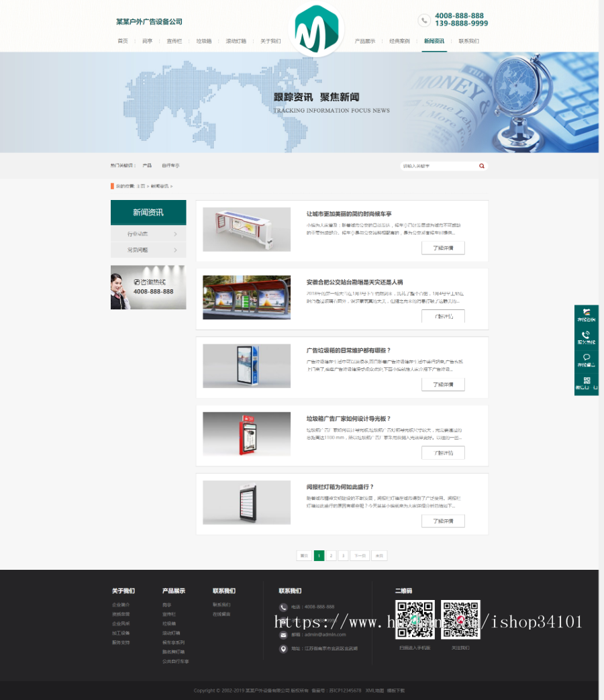Open thumbnail of 安徽合肥公交站台 article
604x700 pixels.
[x=246, y=297]
